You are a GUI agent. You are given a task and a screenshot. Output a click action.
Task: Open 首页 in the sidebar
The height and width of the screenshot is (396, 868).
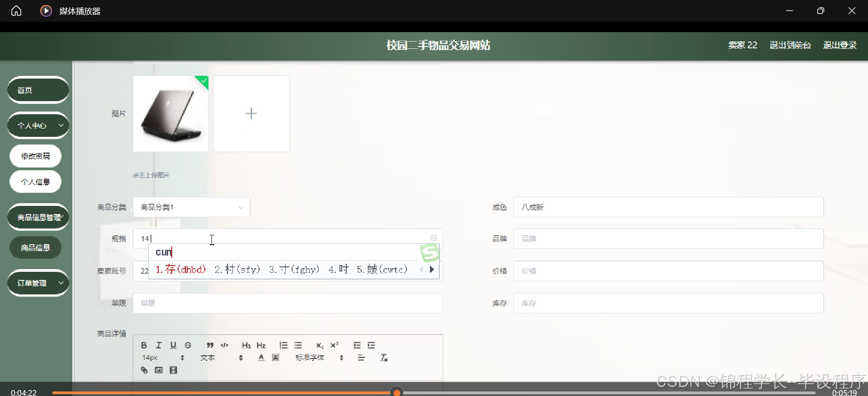(38, 90)
